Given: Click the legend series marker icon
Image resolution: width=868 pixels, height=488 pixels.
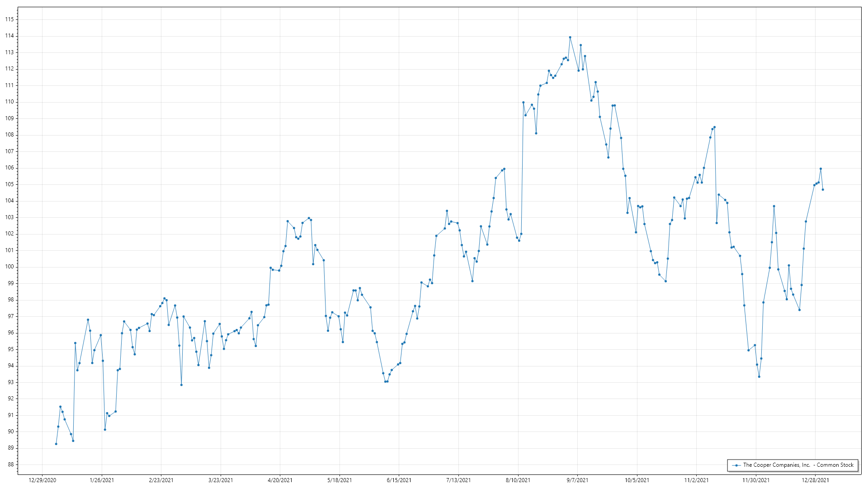Looking at the screenshot, I should click(x=736, y=465).
